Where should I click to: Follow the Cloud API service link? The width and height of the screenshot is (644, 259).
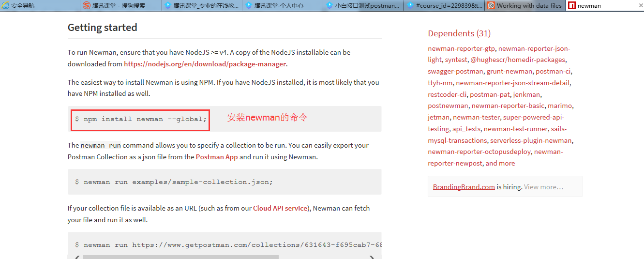click(280, 208)
